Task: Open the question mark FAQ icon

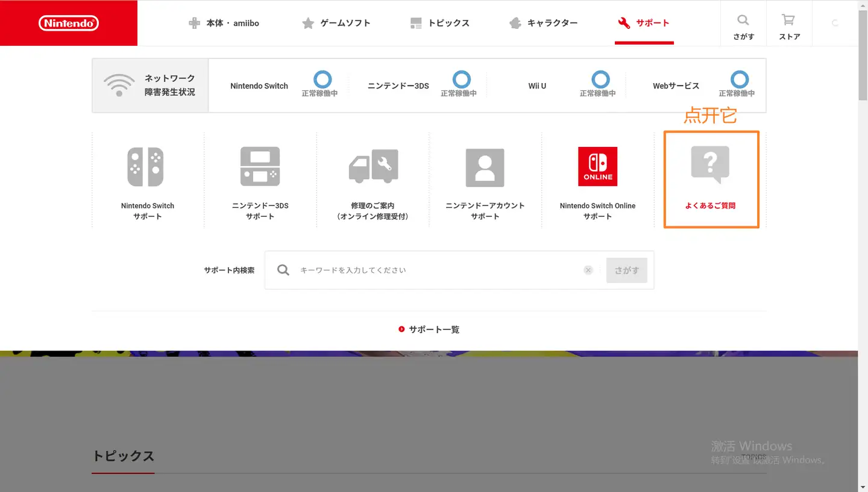Action: click(710, 165)
